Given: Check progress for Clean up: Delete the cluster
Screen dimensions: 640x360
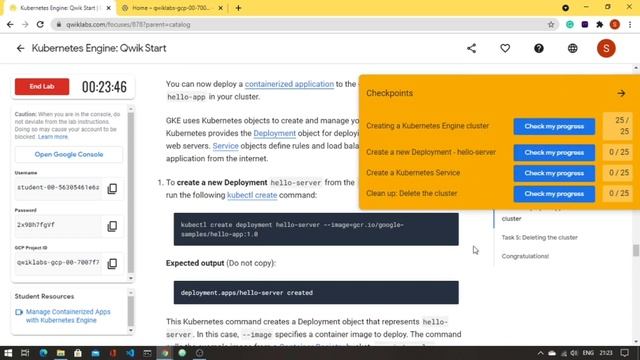Looking at the screenshot, I should tap(554, 194).
